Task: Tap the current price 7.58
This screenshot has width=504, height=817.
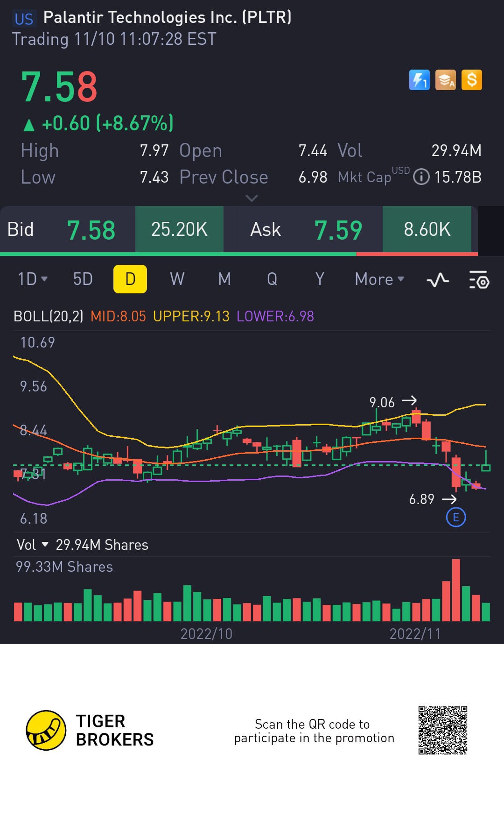Action: pos(59,87)
